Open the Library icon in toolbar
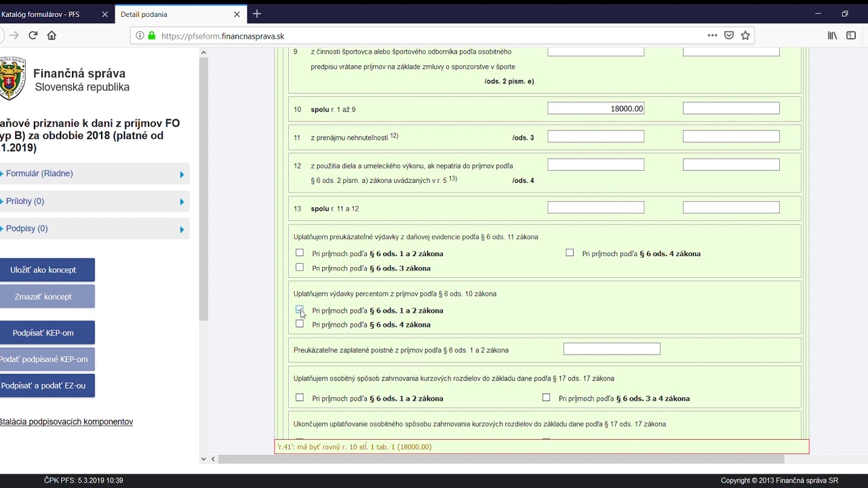The height and width of the screenshot is (488, 868). pos(832,35)
